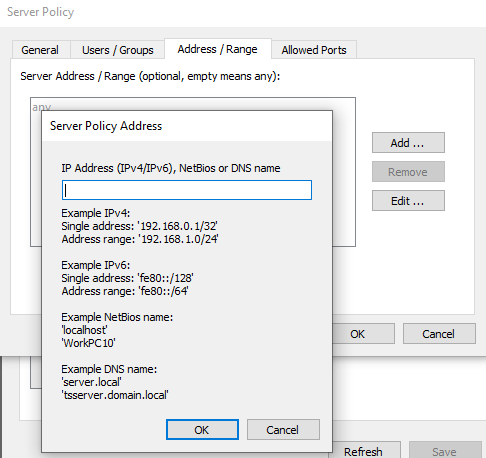Click the 'IP Address (IPv4/IPv6), NetBios or DNS name' label

[171, 168]
